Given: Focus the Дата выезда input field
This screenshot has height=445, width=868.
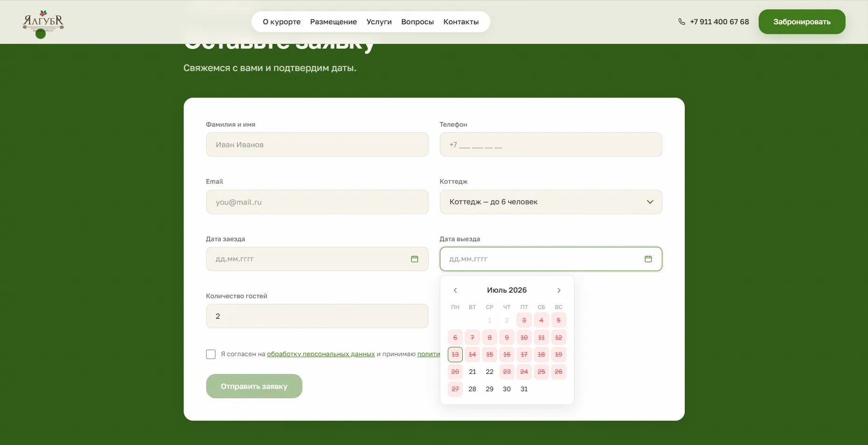Looking at the screenshot, I should 551,259.
